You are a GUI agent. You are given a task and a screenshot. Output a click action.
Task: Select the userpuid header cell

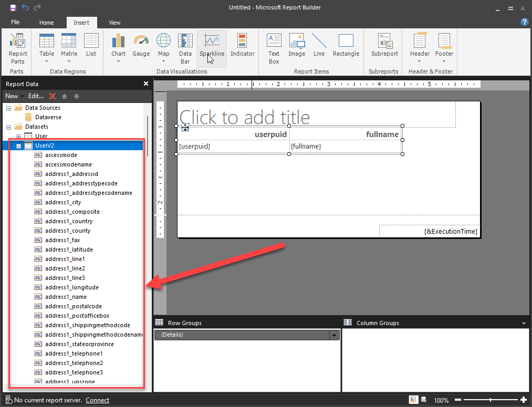[233, 133]
